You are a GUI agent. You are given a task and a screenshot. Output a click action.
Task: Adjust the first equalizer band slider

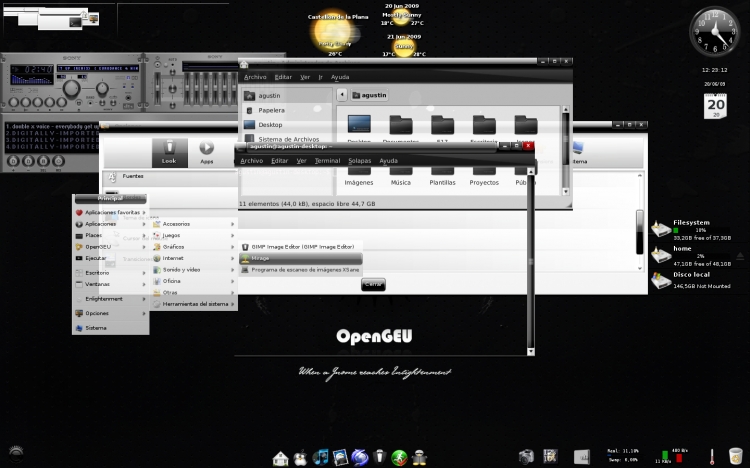(188, 89)
